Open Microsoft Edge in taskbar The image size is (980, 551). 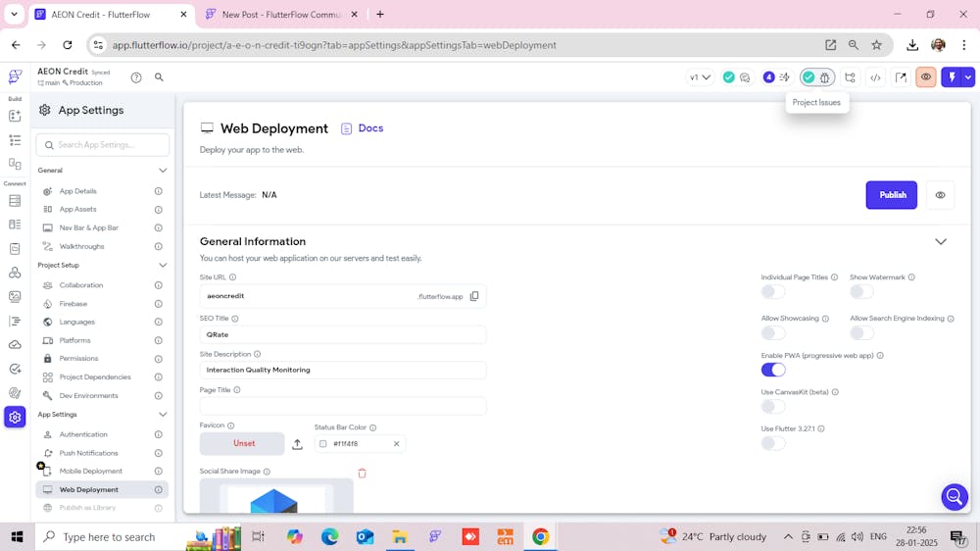point(329,536)
